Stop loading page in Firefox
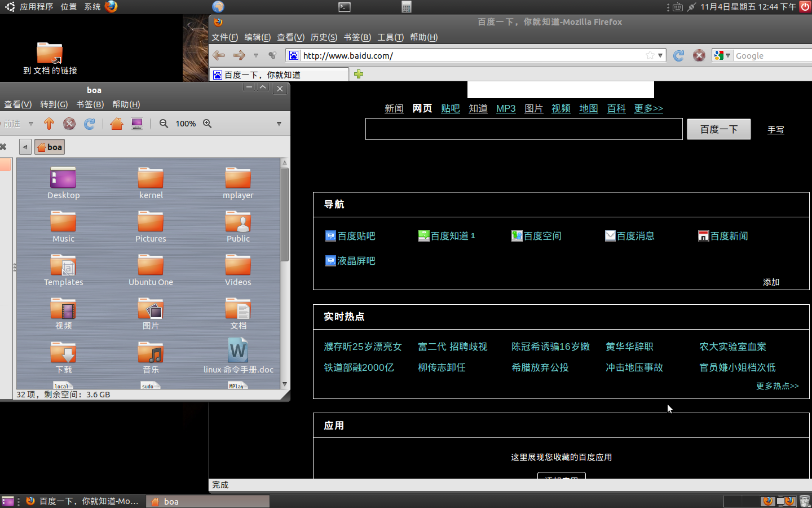812x508 pixels. click(699, 55)
